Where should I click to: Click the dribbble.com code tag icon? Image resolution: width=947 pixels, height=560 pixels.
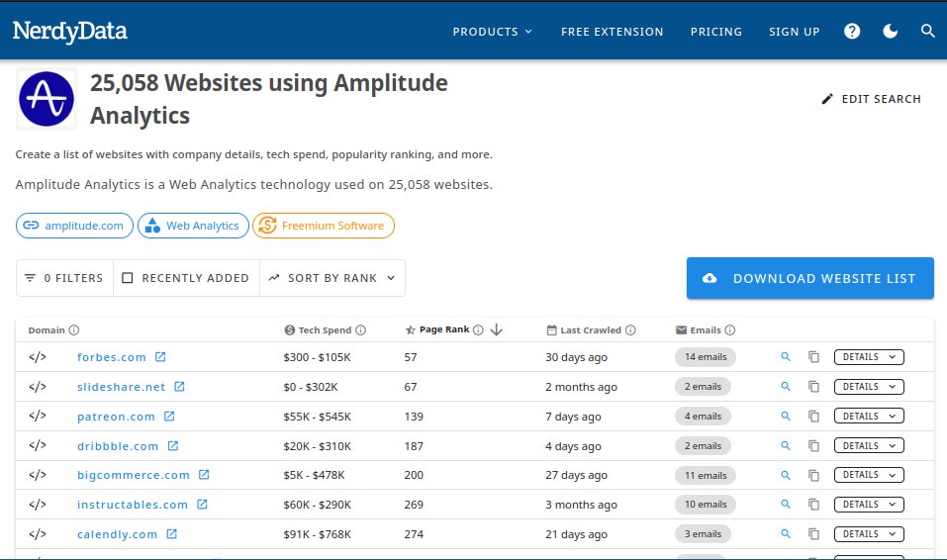38,445
